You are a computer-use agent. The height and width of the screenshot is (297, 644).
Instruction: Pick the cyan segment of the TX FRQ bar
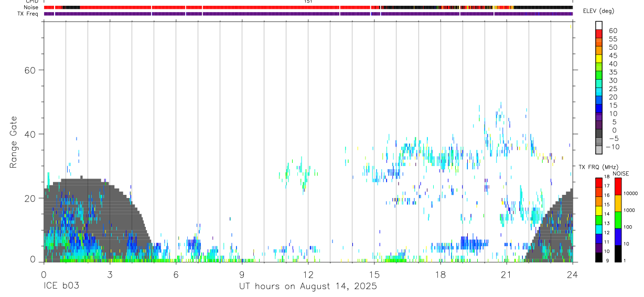pos(598,229)
